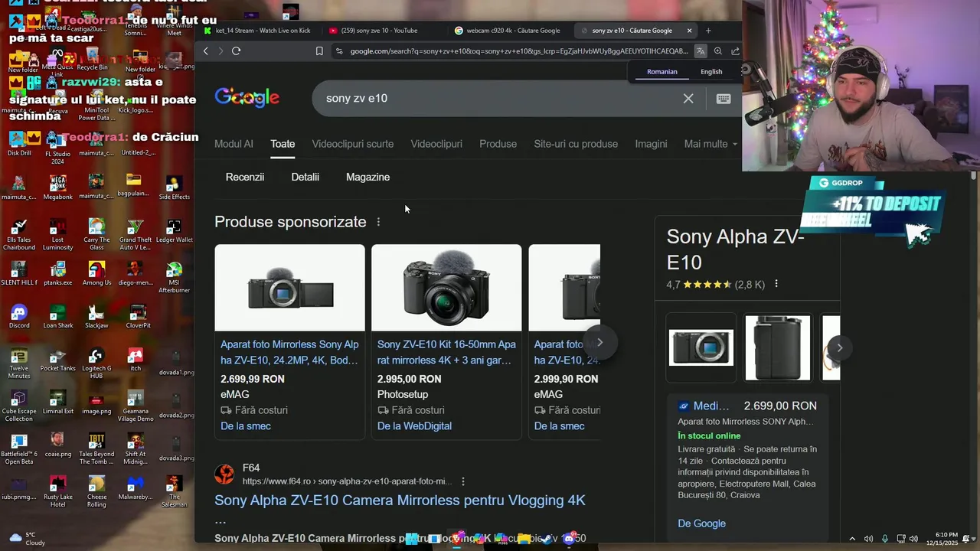This screenshot has width=980, height=551.
Task: Click the Detalii filter chip
Action: coord(305,177)
